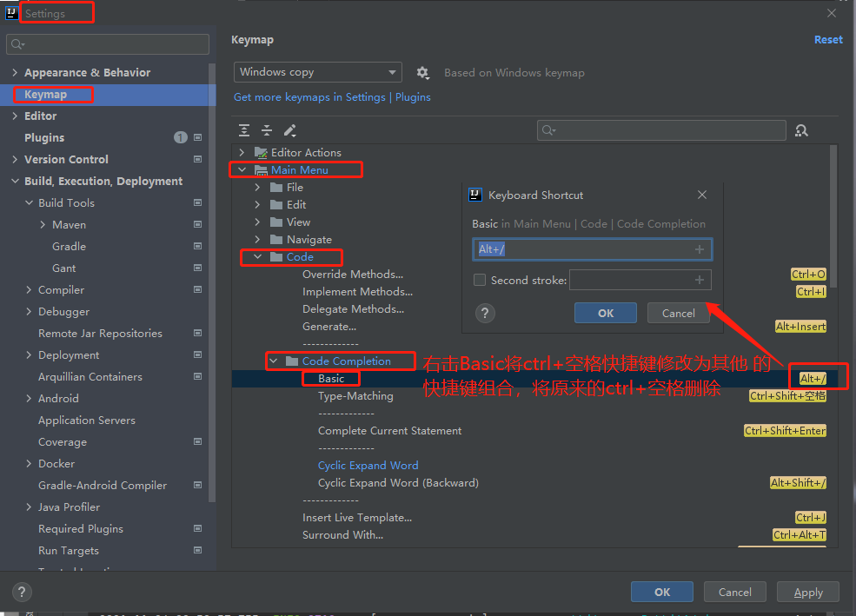Image resolution: width=856 pixels, height=616 pixels.
Task: Collapse Build, Execution, Deployment group
Action: coord(15,181)
